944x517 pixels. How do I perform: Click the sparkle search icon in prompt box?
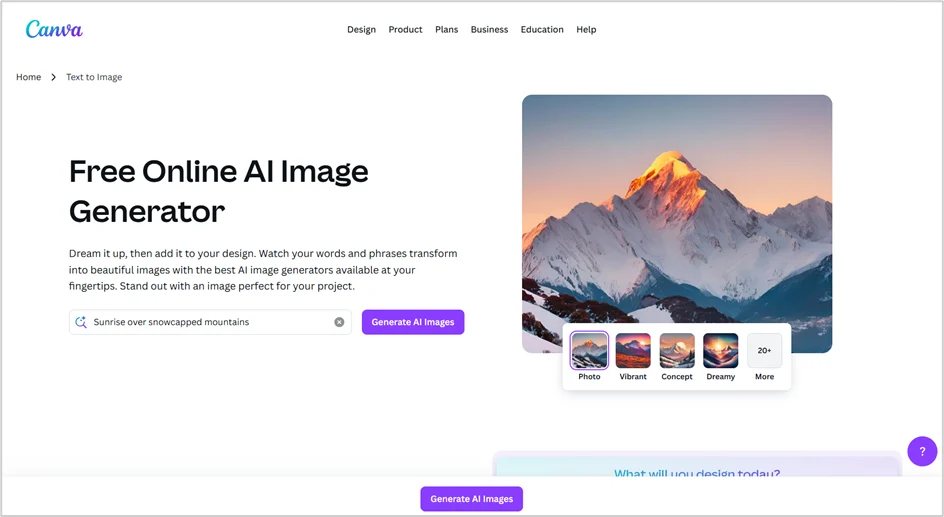(81, 322)
